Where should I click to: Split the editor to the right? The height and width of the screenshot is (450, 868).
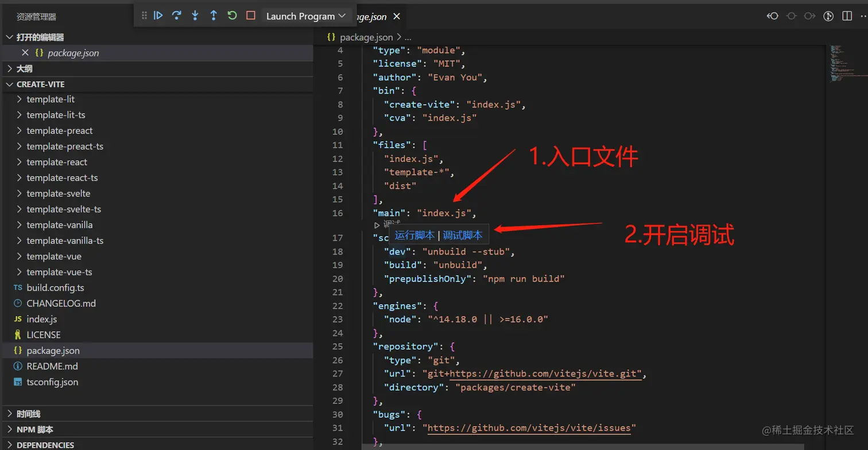(847, 16)
